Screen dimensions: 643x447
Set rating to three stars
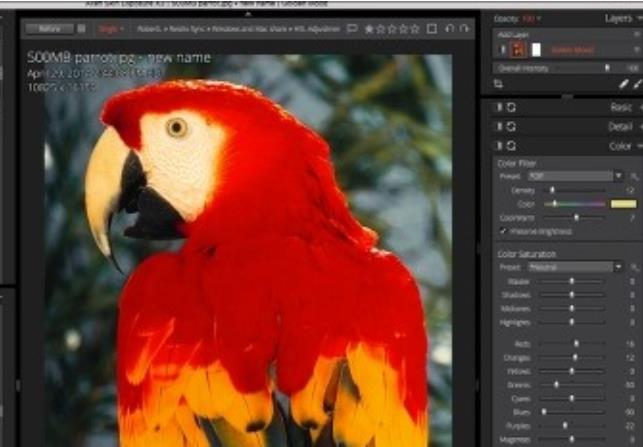392,29
